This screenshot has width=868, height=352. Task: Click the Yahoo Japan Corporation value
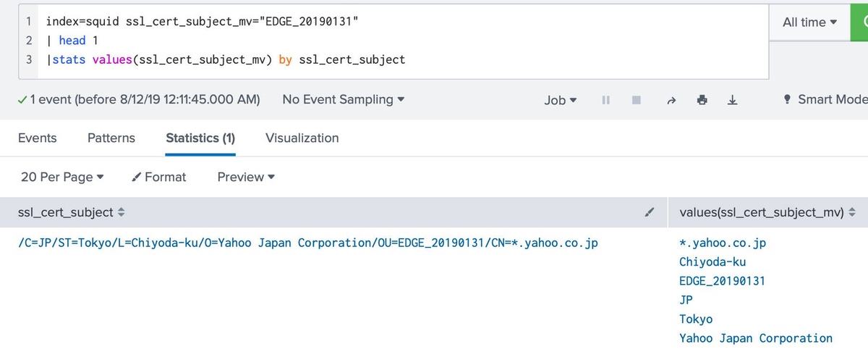(x=756, y=338)
